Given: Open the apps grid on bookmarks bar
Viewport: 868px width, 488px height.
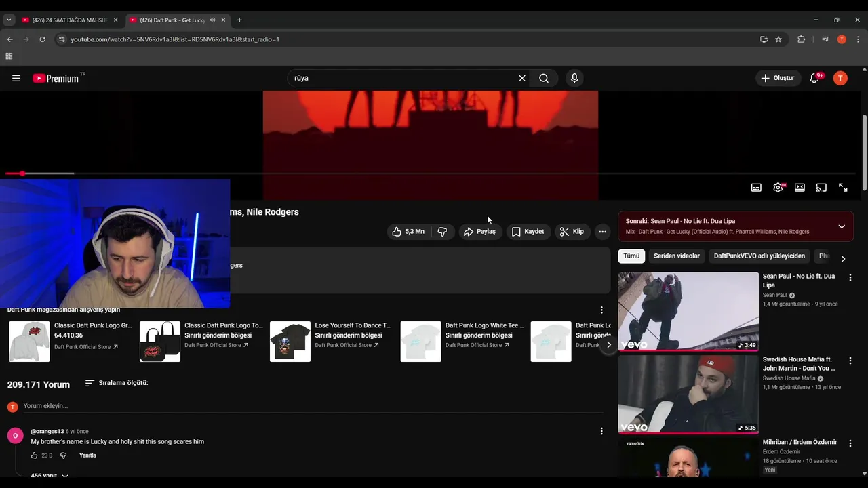Looking at the screenshot, I should click(9, 56).
